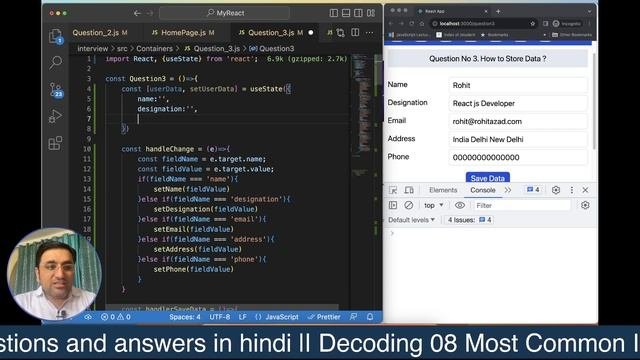This screenshot has height=360, width=640.
Task: Open the Extensions view in VS Code
Action: (x=56, y=143)
